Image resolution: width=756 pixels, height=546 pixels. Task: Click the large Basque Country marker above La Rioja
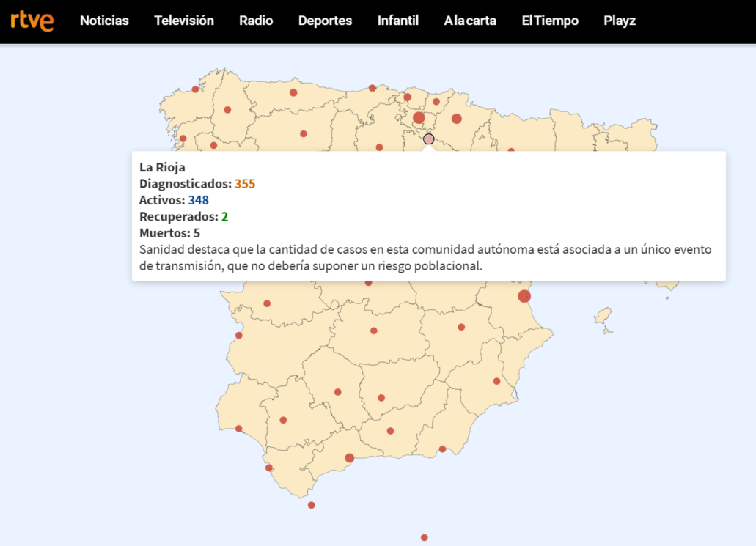(x=419, y=118)
